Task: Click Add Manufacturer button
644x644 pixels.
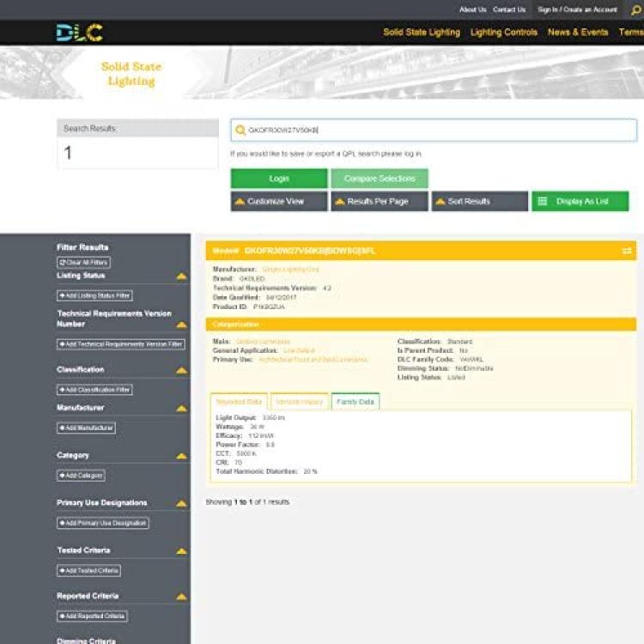Action: click(86, 428)
